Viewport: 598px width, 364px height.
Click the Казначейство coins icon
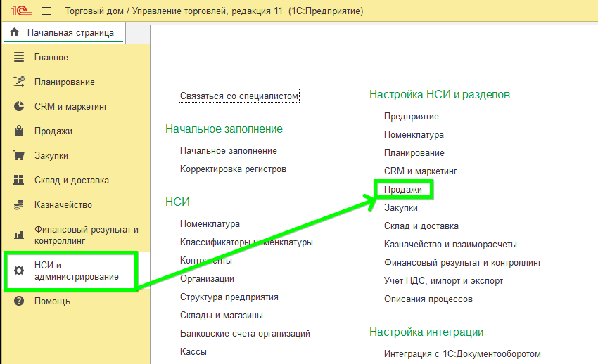19,204
